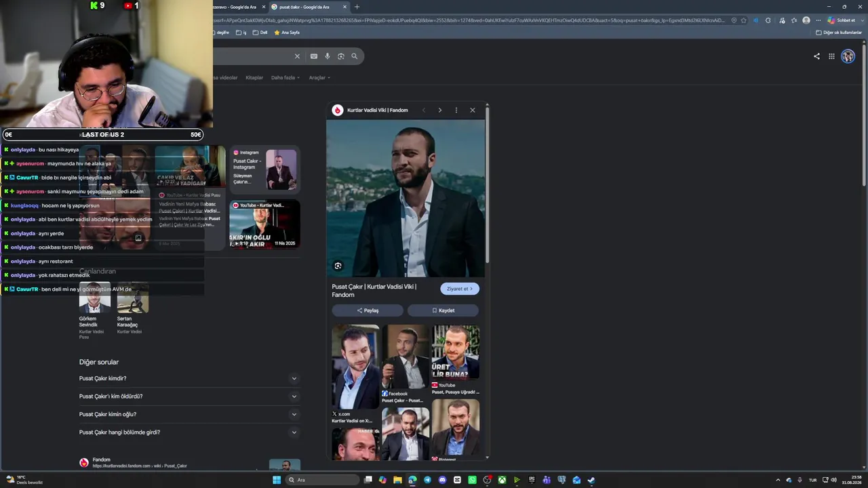Image resolution: width=868 pixels, height=488 pixels.
Task: Open 'Diğer sık kullanılanlar' bookmarks folder
Action: pyautogui.click(x=839, y=33)
